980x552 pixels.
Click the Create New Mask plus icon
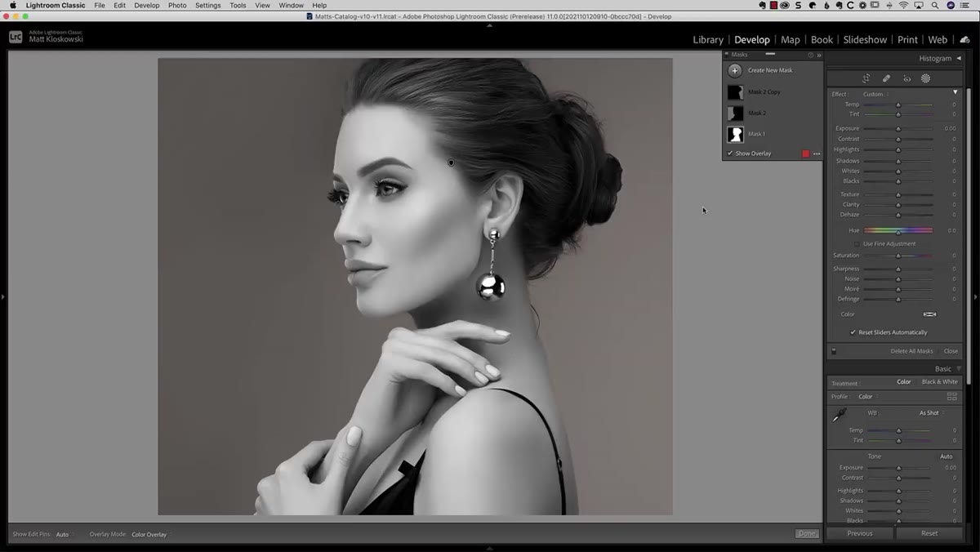[x=735, y=70]
